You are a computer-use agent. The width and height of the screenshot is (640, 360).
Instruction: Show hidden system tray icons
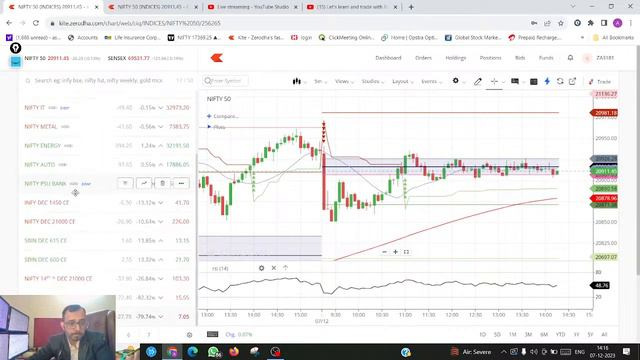[504, 351]
